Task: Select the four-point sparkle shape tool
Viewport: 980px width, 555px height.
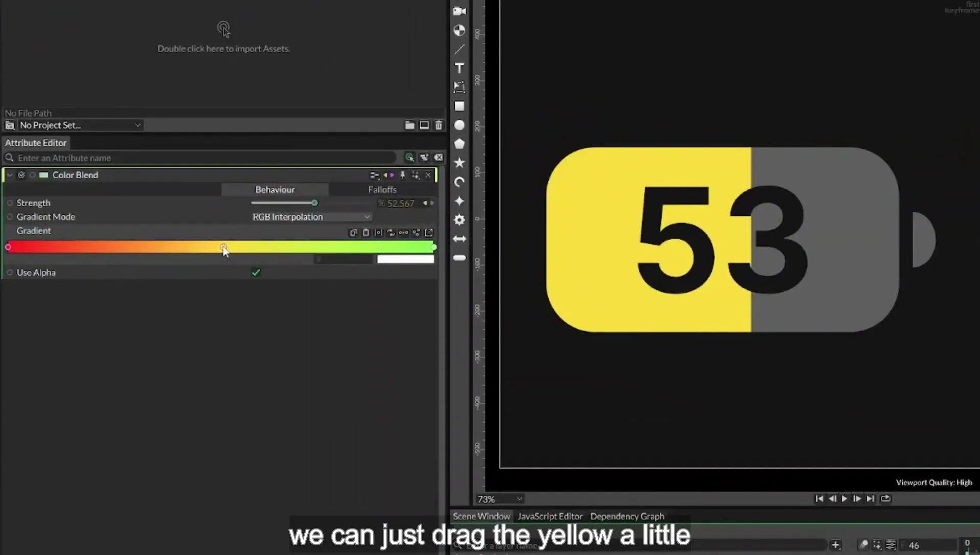Action: 459,201
